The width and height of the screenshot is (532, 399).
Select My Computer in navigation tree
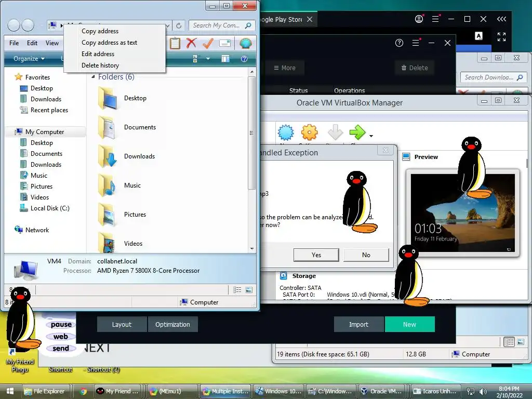coord(45,131)
